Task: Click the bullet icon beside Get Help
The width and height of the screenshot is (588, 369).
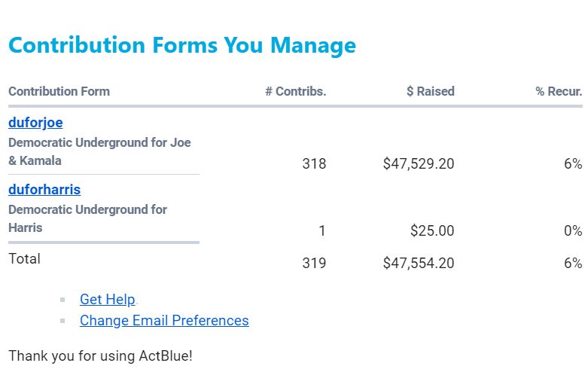Action: coord(63,300)
